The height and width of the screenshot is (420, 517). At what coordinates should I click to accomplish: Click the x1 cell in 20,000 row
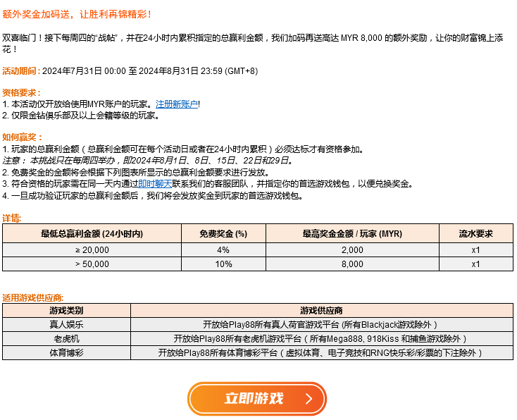coord(476,250)
